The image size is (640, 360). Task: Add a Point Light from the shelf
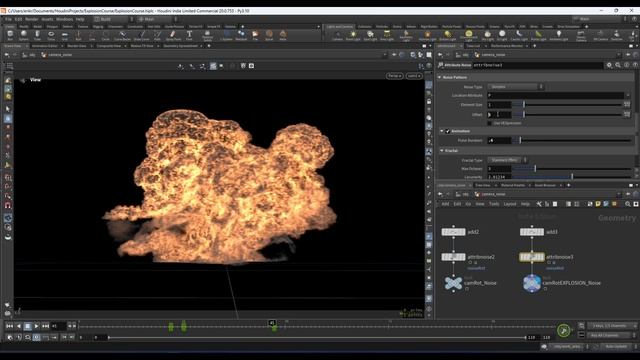tap(353, 36)
